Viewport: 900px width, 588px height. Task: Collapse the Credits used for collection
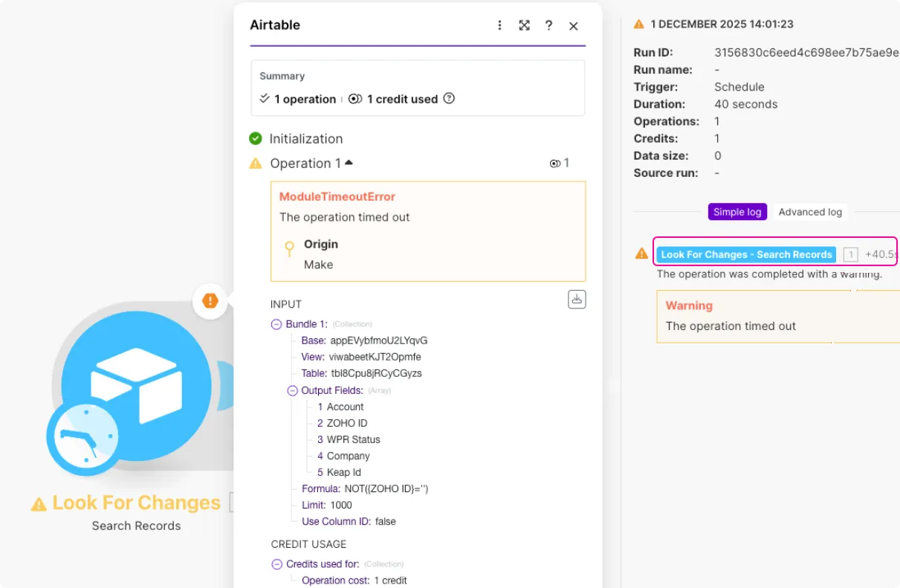(277, 564)
